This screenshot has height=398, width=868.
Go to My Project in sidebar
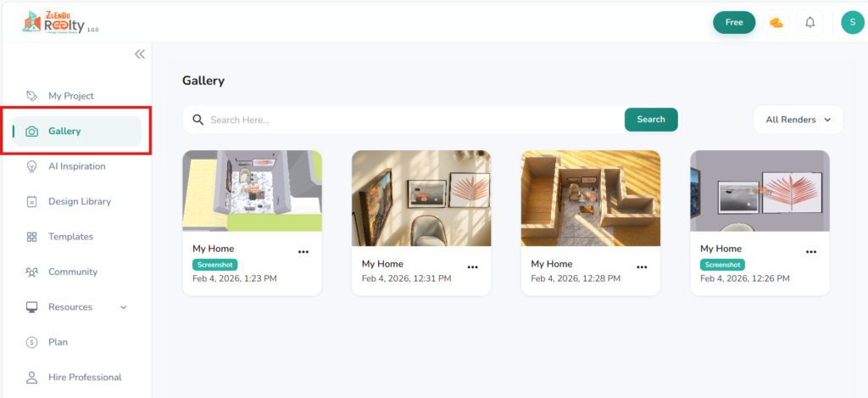click(70, 96)
